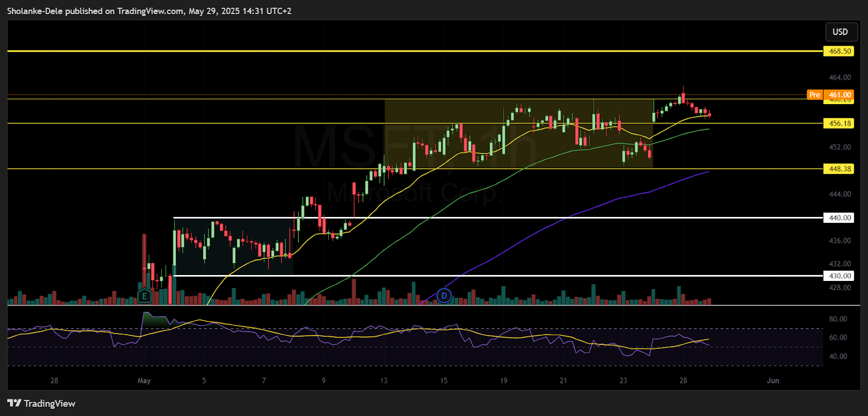
Task: Click the 452.00 price axis tick
Action: (x=840, y=147)
